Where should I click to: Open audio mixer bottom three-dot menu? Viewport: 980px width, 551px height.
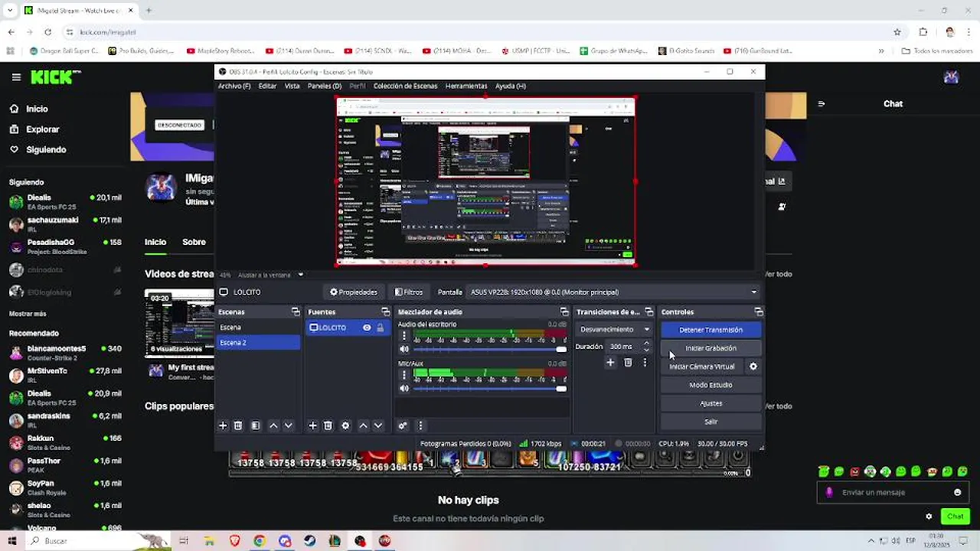click(420, 425)
